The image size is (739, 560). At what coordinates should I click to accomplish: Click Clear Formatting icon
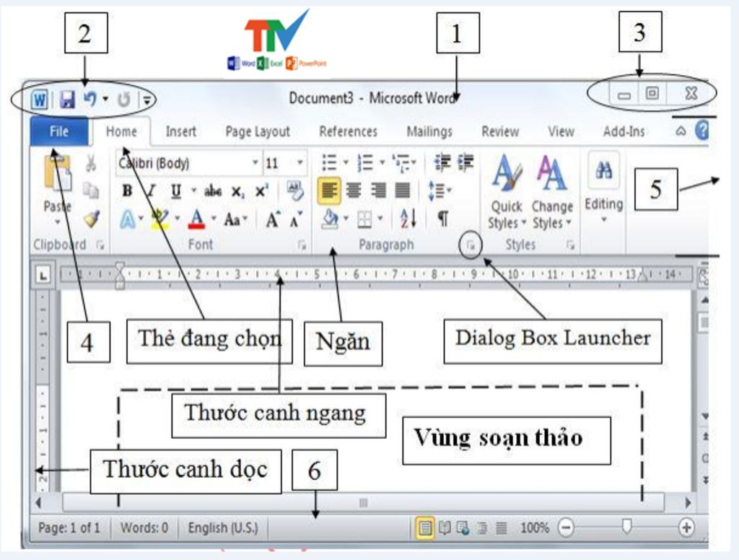295,191
